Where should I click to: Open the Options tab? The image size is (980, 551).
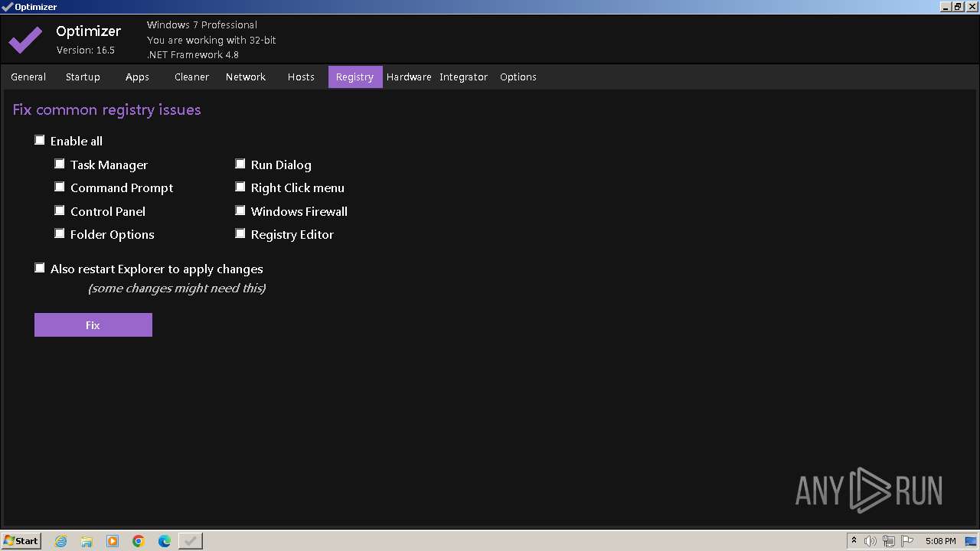(x=518, y=77)
